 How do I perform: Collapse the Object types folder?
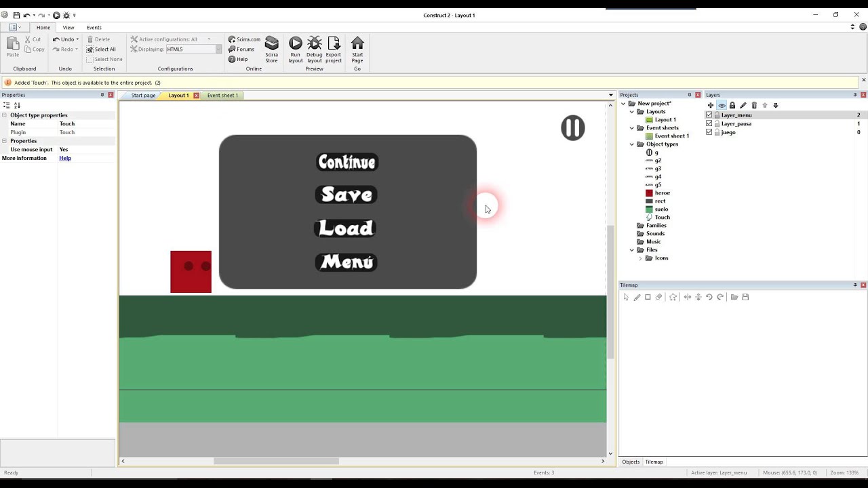click(x=632, y=144)
